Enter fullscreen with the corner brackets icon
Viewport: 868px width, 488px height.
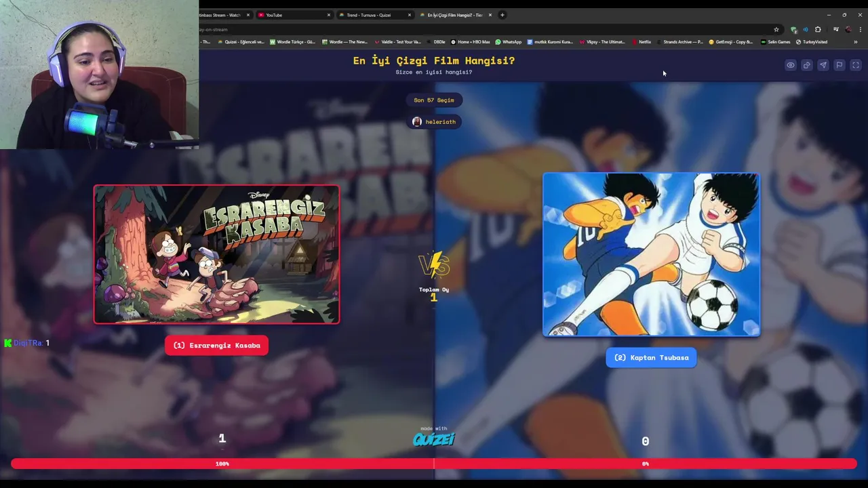tap(856, 65)
